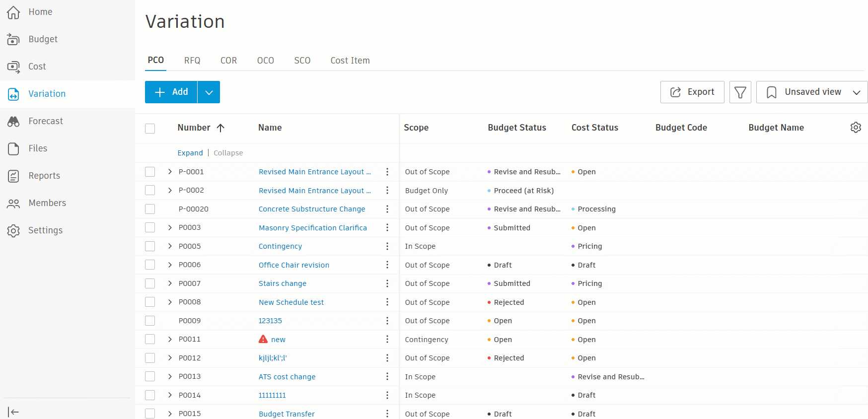Open more options for Budget Transfer row

[387, 414]
